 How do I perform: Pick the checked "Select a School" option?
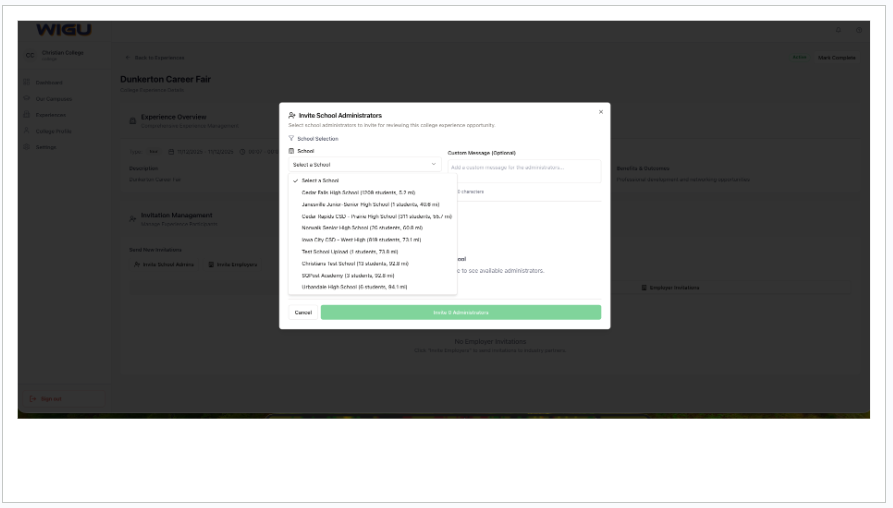pyautogui.click(x=320, y=181)
